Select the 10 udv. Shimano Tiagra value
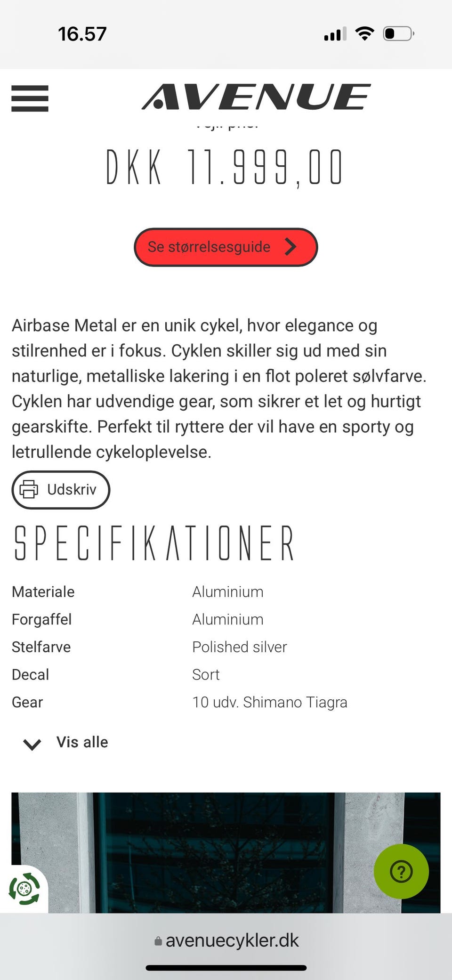The image size is (452, 980). 269,702
